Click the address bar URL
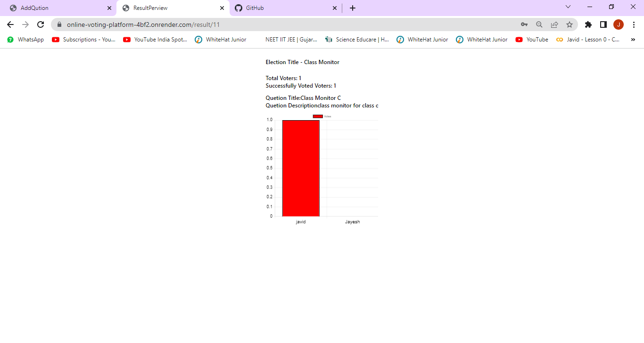The width and height of the screenshot is (644, 343). [143, 24]
